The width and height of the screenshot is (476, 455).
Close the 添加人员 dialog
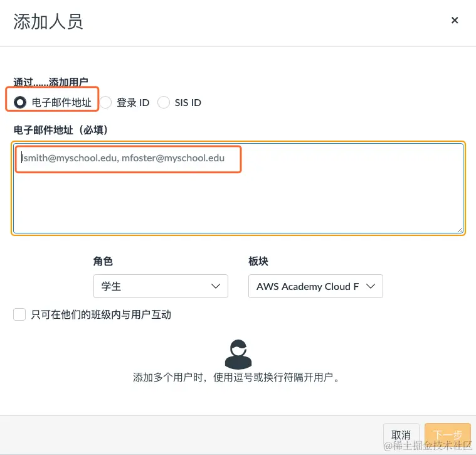pyautogui.click(x=455, y=20)
